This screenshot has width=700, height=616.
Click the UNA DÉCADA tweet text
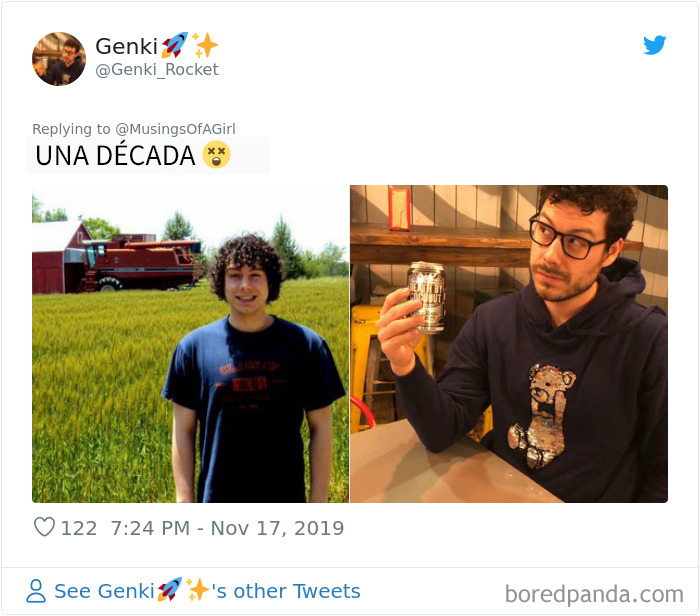[x=115, y=155]
